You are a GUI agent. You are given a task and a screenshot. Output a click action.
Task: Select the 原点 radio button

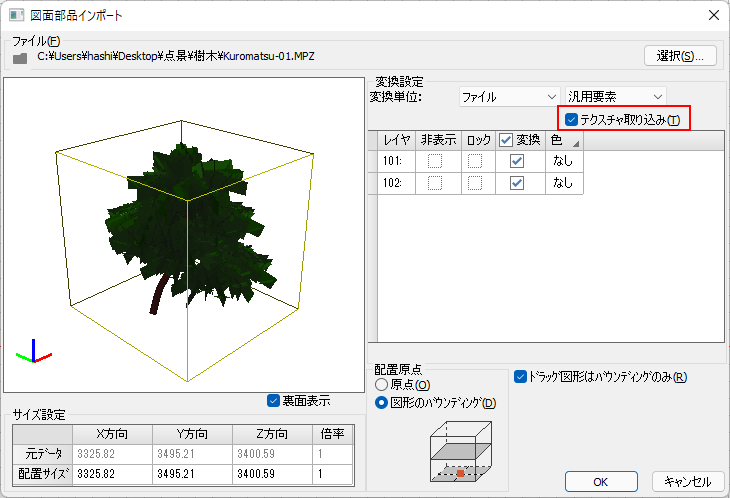click(381, 384)
